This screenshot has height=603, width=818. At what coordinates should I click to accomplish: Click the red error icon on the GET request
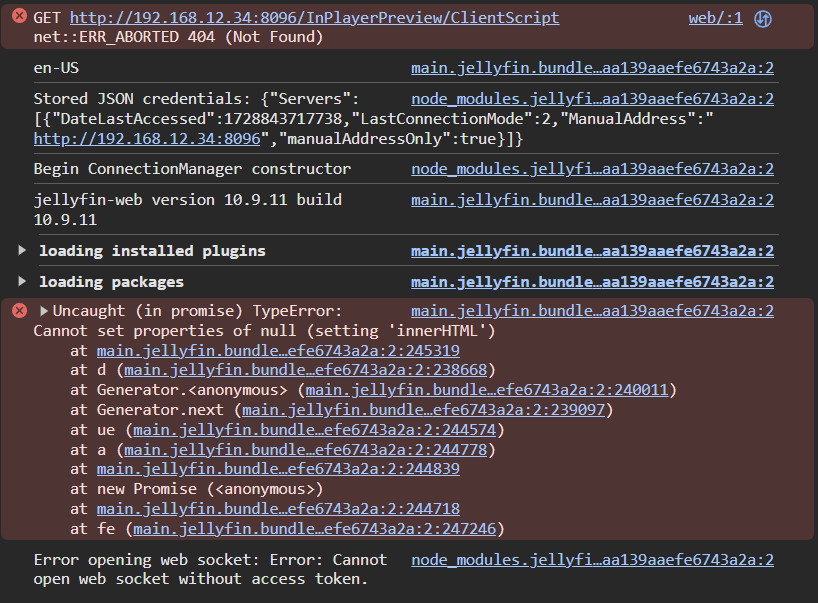[19, 18]
